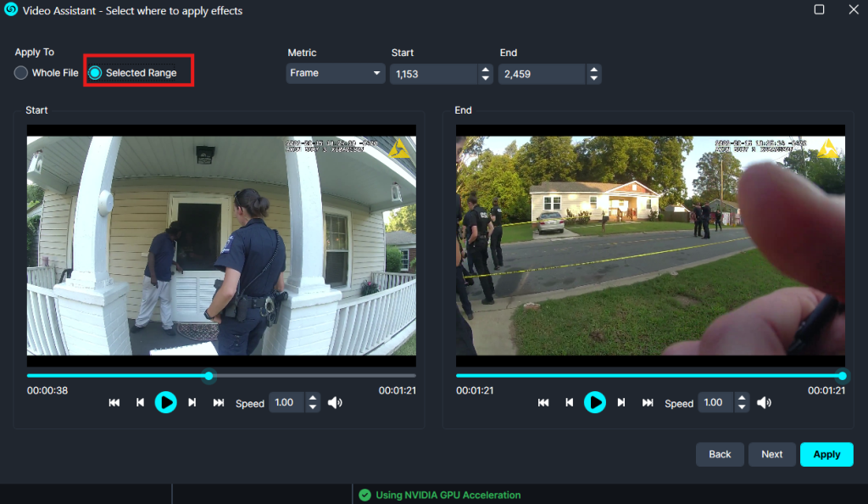Increase Speed in the Start player
This screenshot has width=868, height=504.
pos(313,398)
